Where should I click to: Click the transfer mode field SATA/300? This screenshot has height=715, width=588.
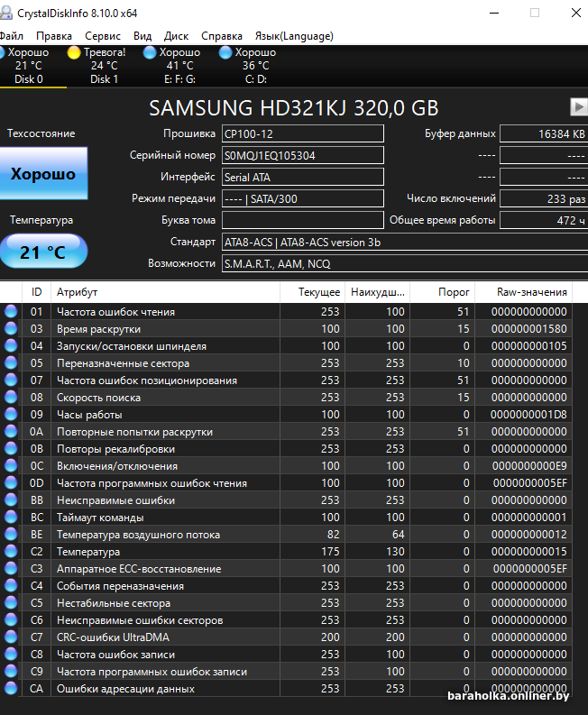302,199
